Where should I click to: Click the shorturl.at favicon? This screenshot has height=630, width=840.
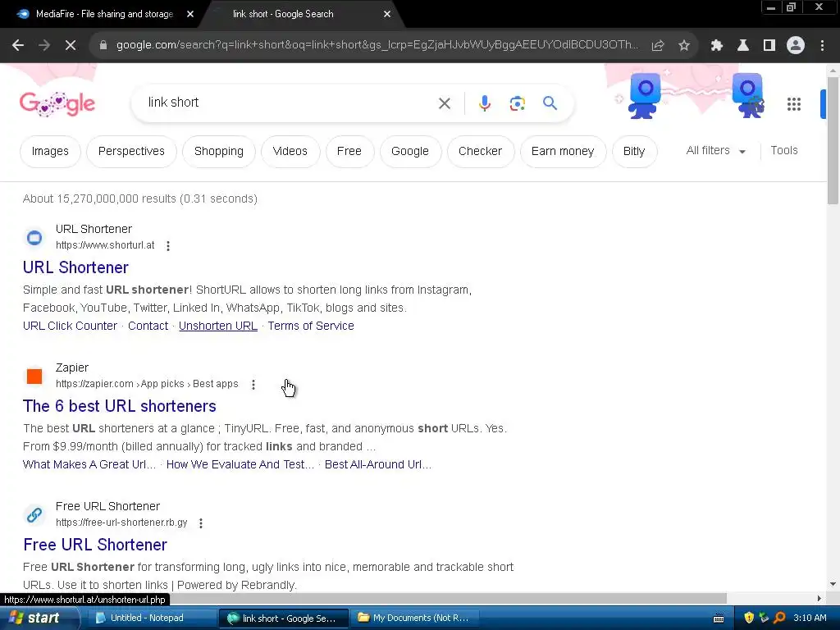[x=34, y=237]
